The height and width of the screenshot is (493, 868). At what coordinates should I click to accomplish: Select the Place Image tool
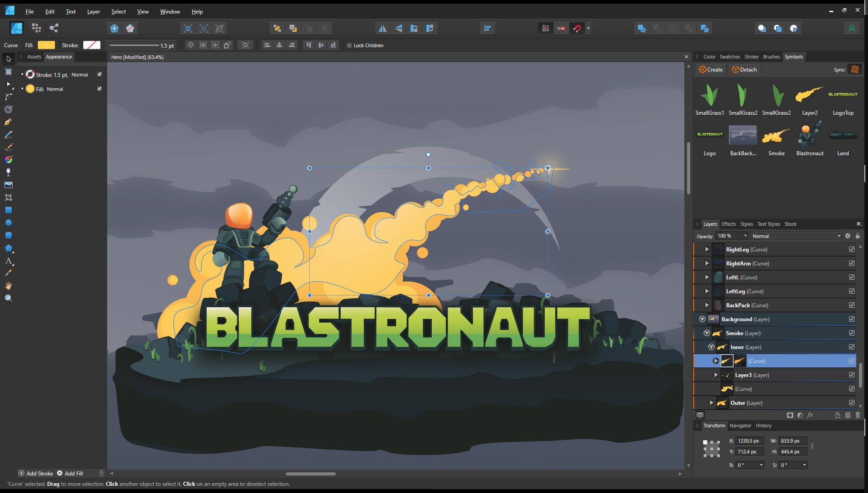pyautogui.click(x=9, y=185)
